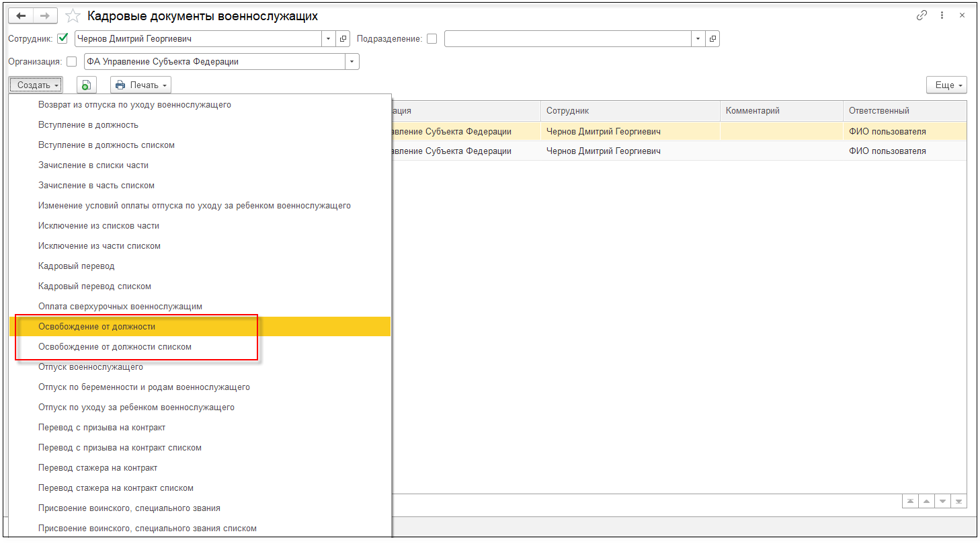Add page to favorites with star icon
Image resolution: width=980 pixels, height=546 pixels.
[x=73, y=15]
